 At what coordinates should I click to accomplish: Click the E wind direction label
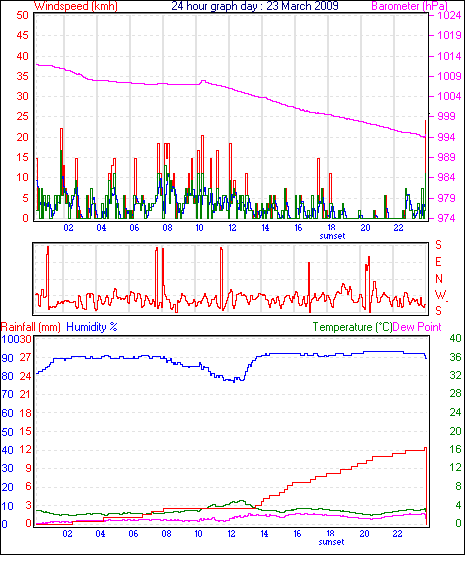(x=438, y=262)
